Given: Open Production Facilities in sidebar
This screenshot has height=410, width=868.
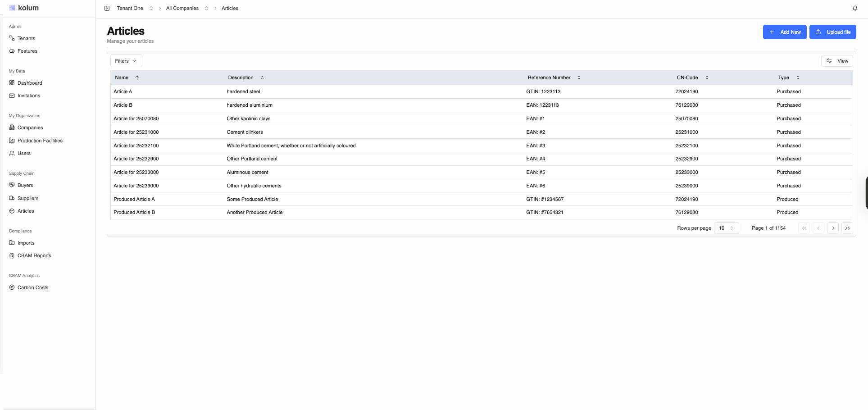Looking at the screenshot, I should tap(40, 141).
